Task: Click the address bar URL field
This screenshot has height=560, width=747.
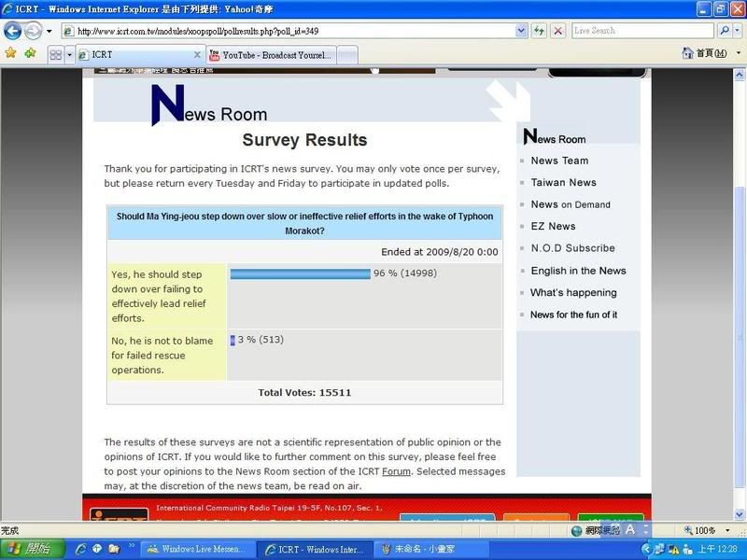Action: point(289,32)
